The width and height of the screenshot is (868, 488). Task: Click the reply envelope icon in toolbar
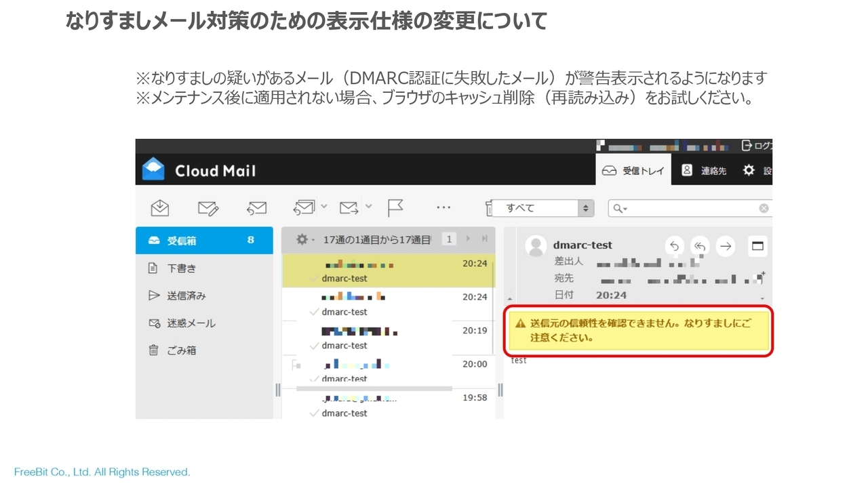pos(256,208)
